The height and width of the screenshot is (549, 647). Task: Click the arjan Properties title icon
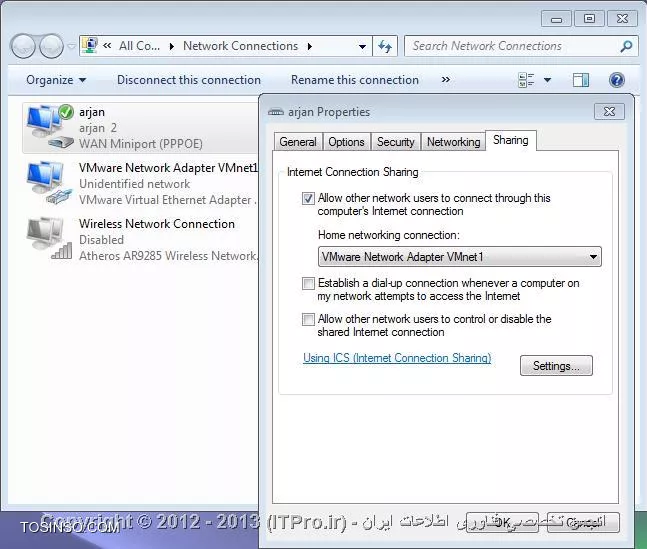276,112
